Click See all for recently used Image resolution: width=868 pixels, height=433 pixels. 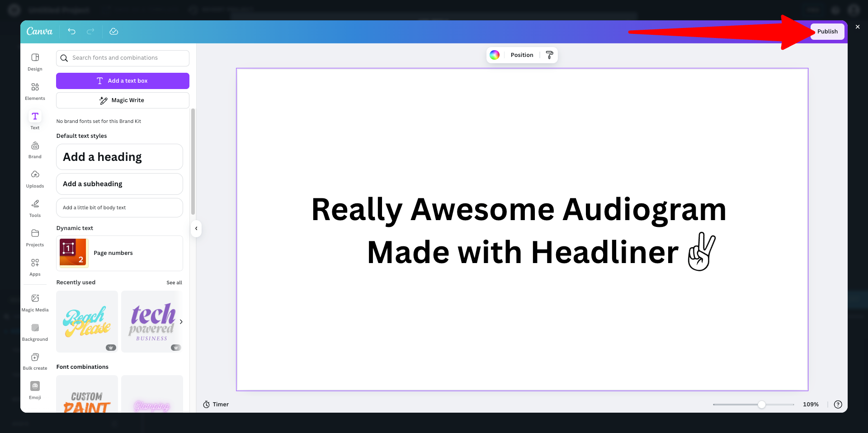pyautogui.click(x=174, y=282)
